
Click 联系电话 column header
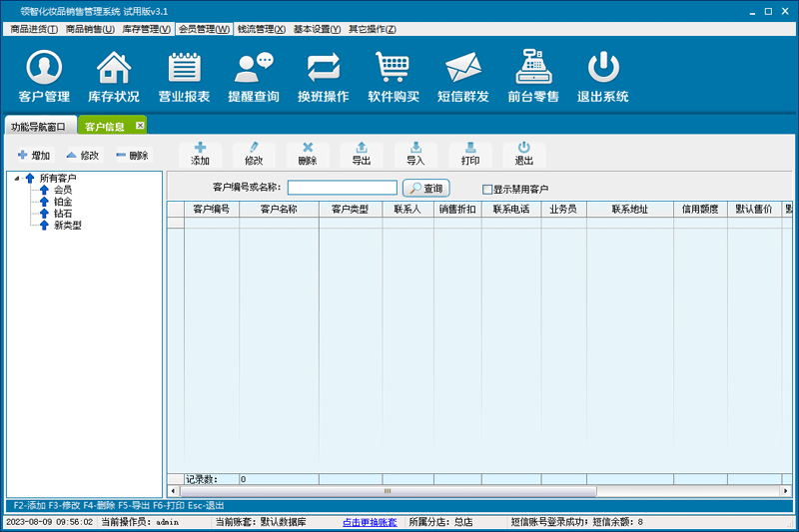coord(511,210)
